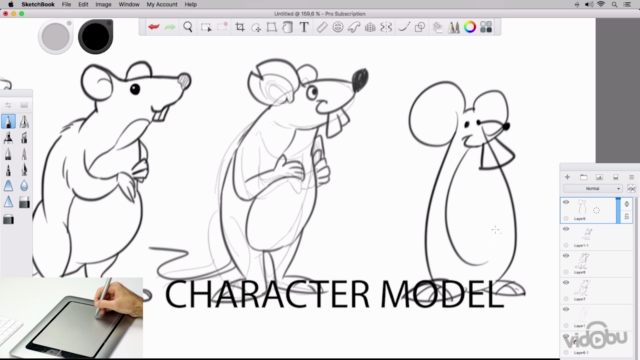Open Brush Properties sliders icon

coord(8,105)
